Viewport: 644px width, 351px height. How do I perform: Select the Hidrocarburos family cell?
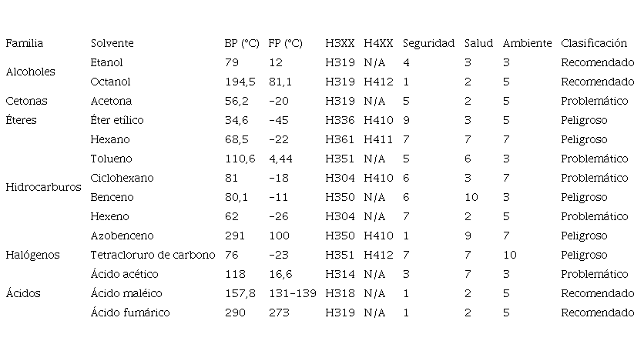point(43,188)
